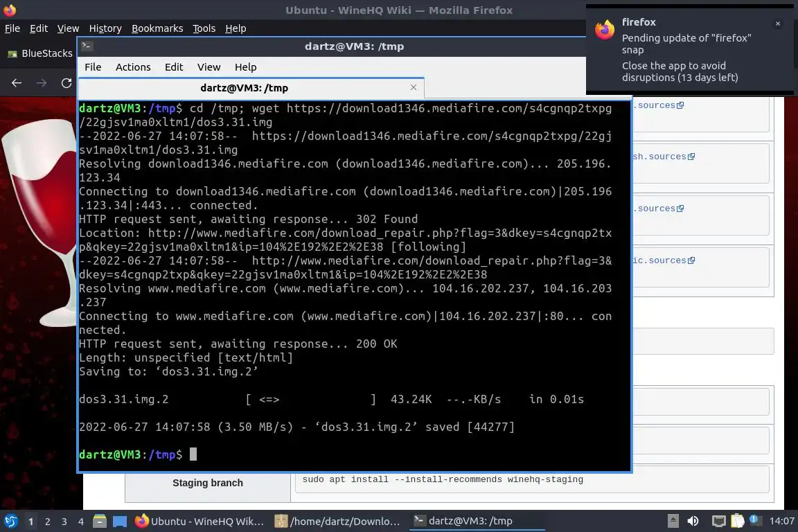This screenshot has width=798, height=532.
Task: Open Firefox Edit menu
Action: coord(39,28)
